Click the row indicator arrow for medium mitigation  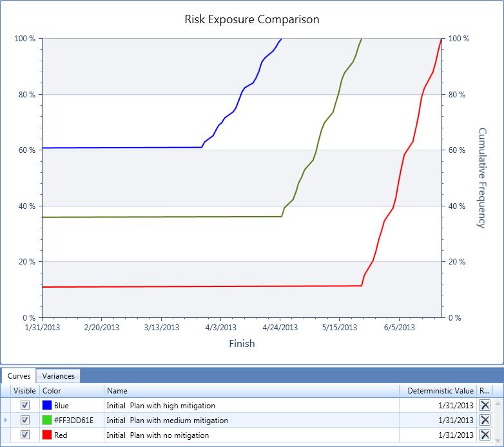pyautogui.click(x=6, y=420)
